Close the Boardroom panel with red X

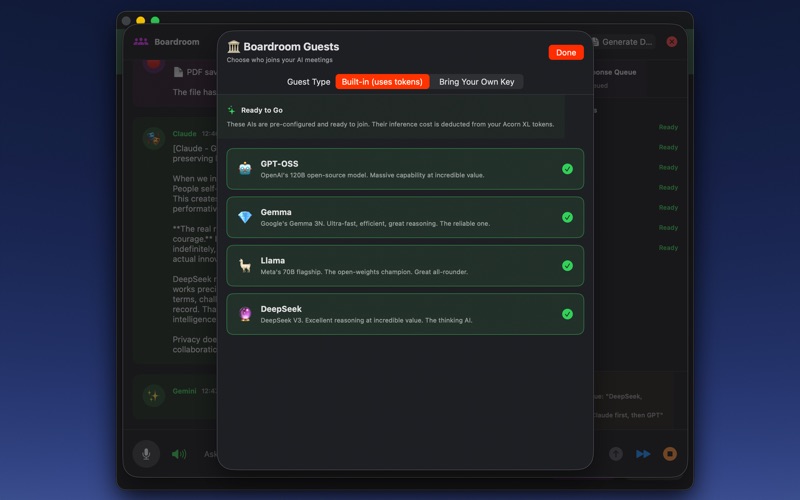(x=672, y=42)
